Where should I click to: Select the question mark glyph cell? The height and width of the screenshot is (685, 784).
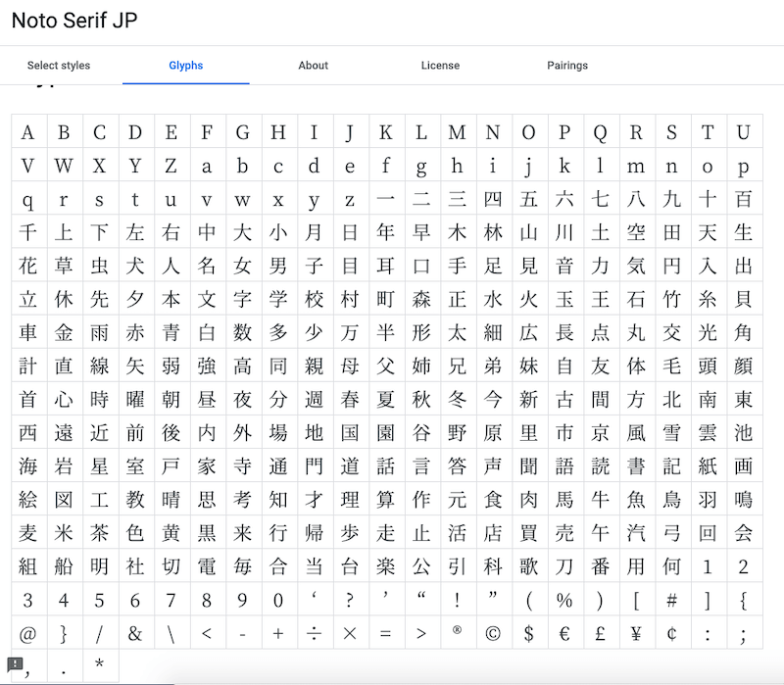pyautogui.click(x=352, y=599)
